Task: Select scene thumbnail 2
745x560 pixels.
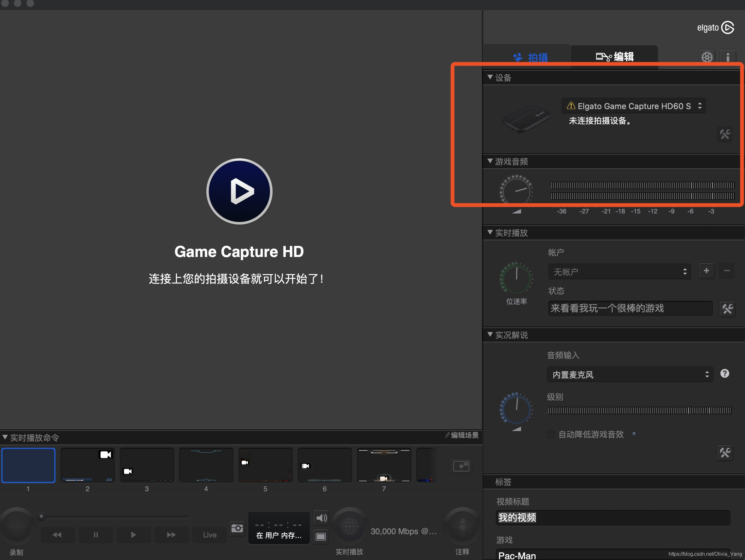Action: click(x=88, y=465)
